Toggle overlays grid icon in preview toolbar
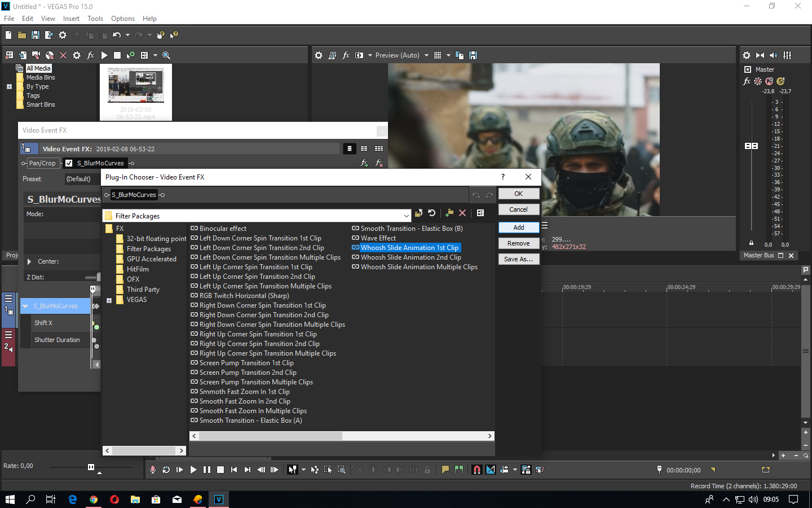This screenshot has width=812, height=508. [438, 55]
